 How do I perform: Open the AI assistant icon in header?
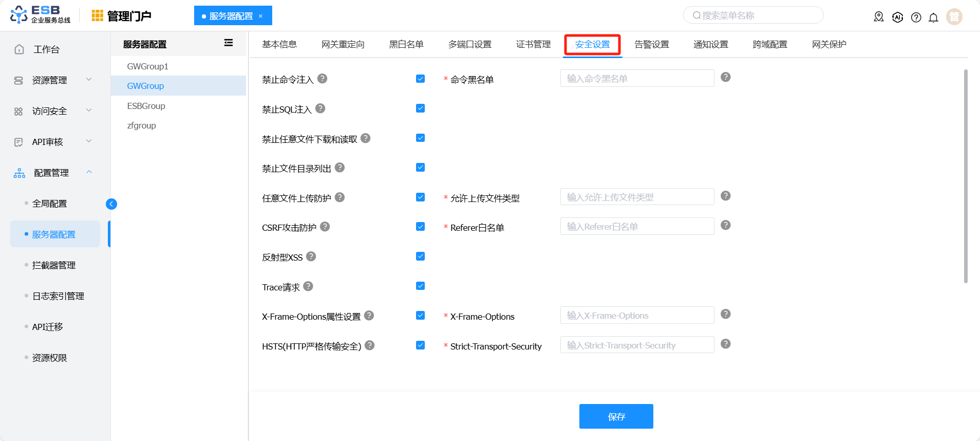coord(897,17)
